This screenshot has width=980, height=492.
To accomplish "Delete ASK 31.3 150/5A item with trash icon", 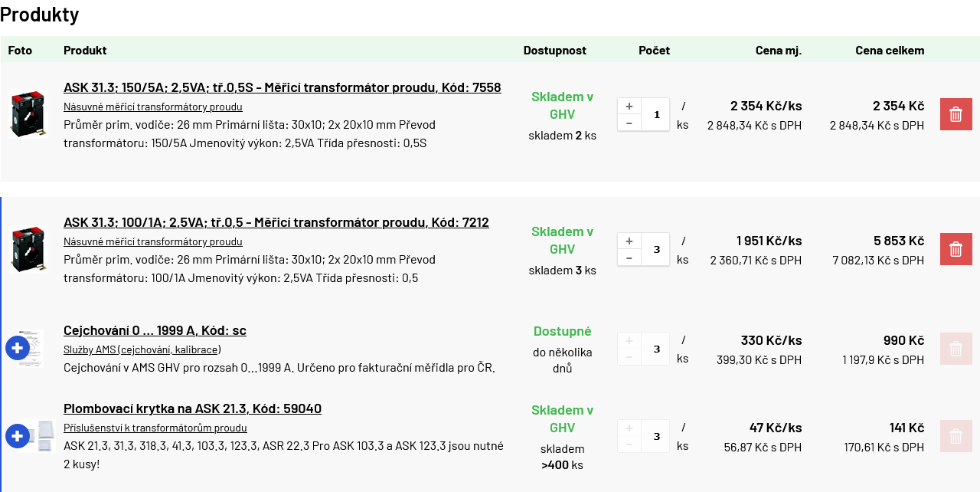I will pos(955,114).
